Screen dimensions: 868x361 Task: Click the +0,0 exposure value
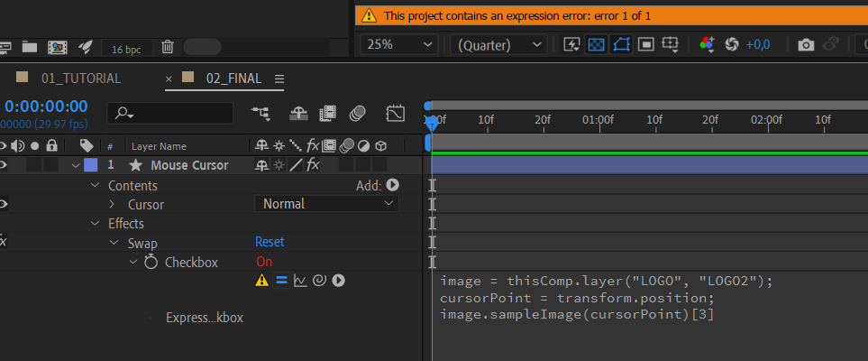click(758, 44)
